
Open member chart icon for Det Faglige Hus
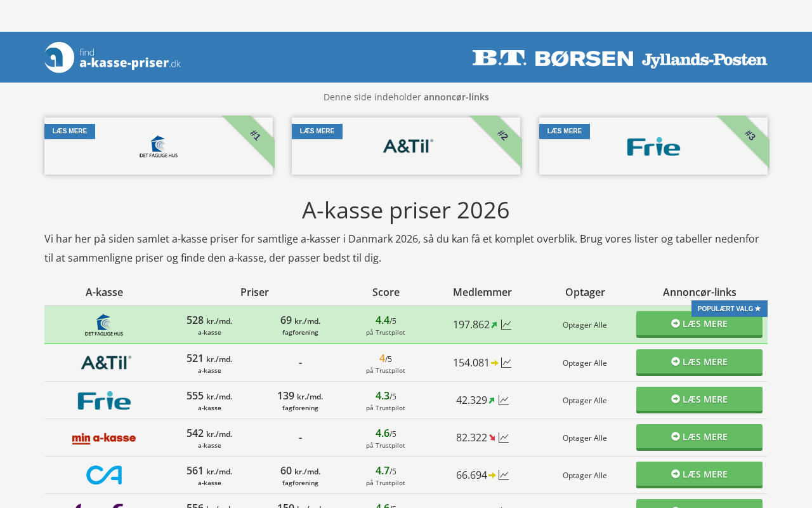(x=506, y=324)
